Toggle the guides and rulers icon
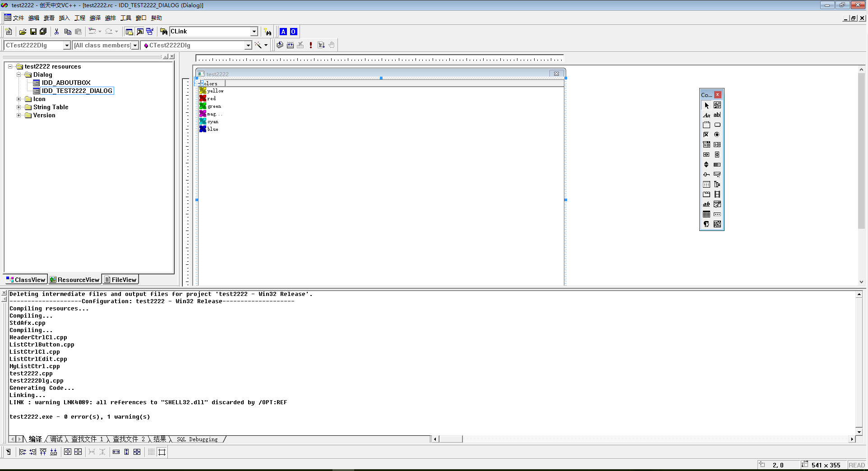This screenshot has width=868, height=471. (162, 452)
